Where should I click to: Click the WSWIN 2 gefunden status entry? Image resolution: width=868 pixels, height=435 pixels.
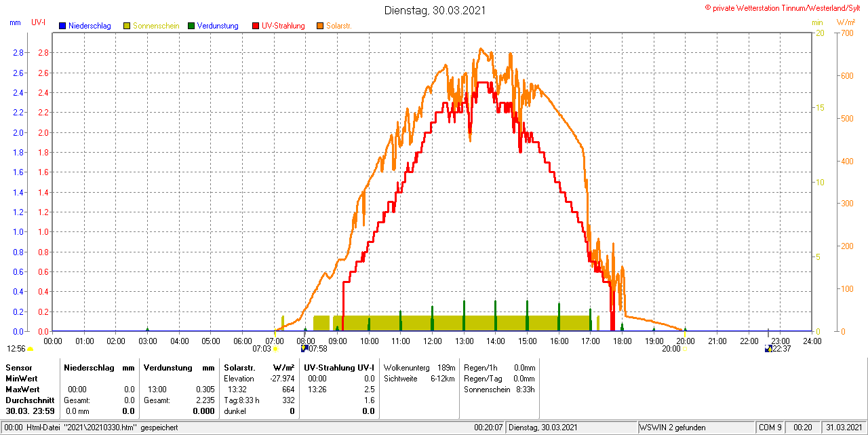(x=673, y=428)
